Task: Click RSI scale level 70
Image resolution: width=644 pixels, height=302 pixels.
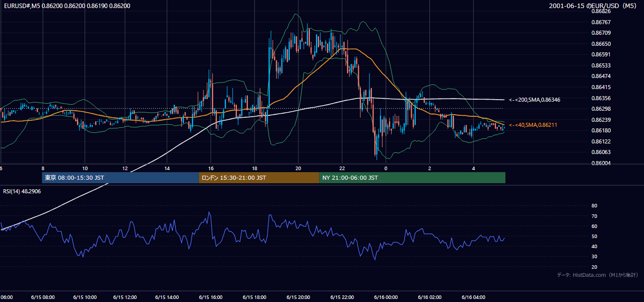Action: click(594, 216)
